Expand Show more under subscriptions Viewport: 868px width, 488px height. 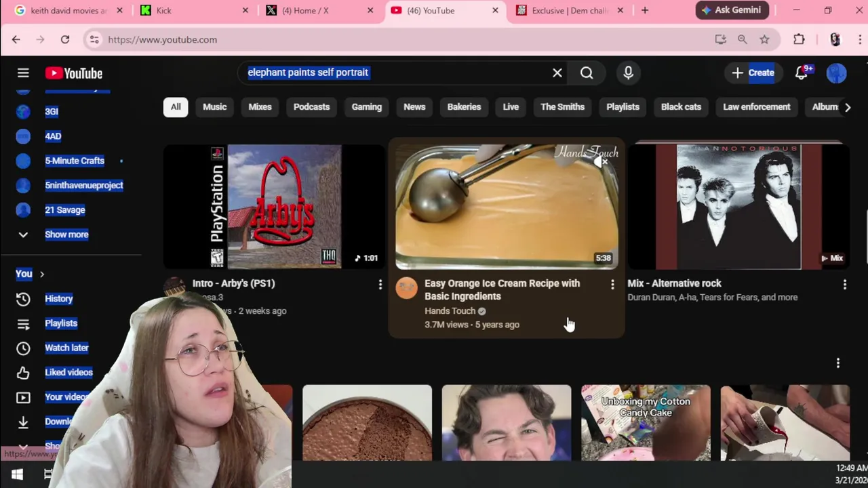[66, 235]
